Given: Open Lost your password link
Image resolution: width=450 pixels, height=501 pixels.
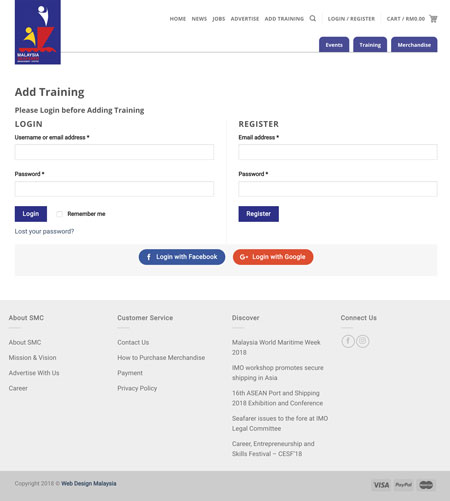Looking at the screenshot, I should click(44, 231).
